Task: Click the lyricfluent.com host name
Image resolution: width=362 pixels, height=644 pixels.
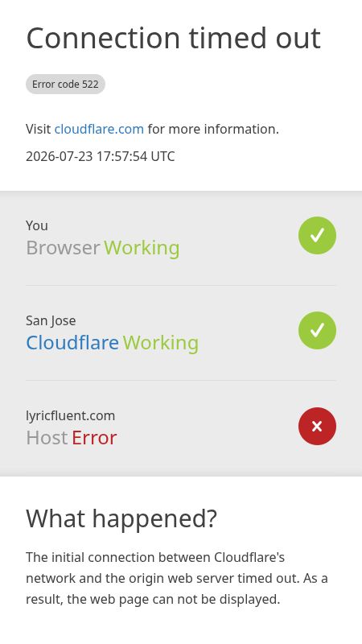Action: pos(70,415)
